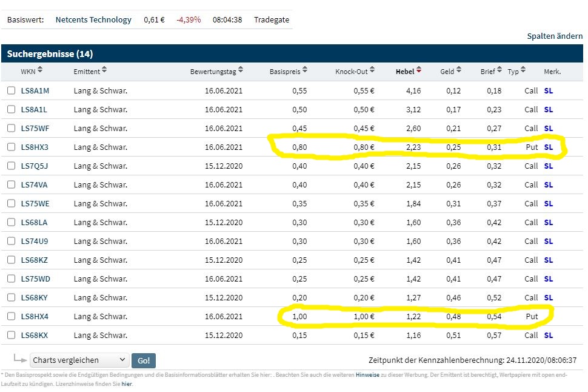This screenshot has height=392, width=588.
Task: Sort by Bewertungstag column arrows
Action: tap(241, 70)
